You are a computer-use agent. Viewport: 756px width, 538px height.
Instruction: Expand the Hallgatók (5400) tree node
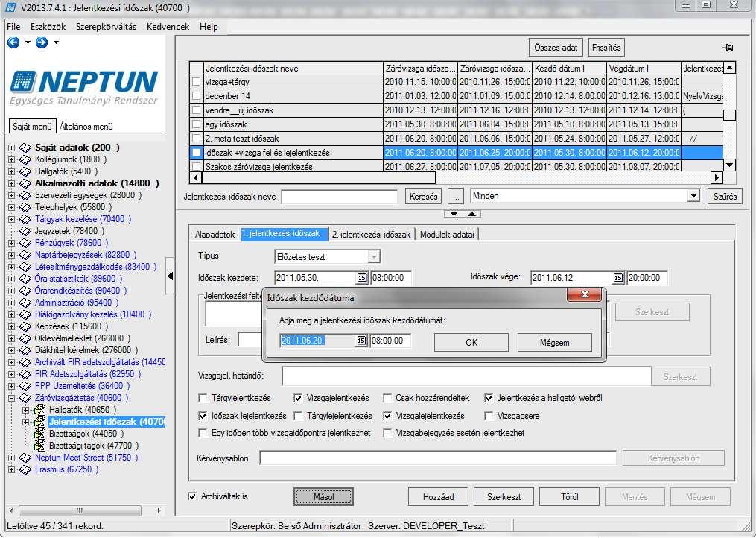coord(11,171)
